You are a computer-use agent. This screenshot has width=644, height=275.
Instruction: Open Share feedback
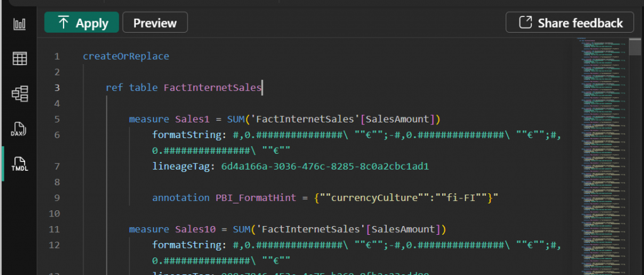[570, 23]
